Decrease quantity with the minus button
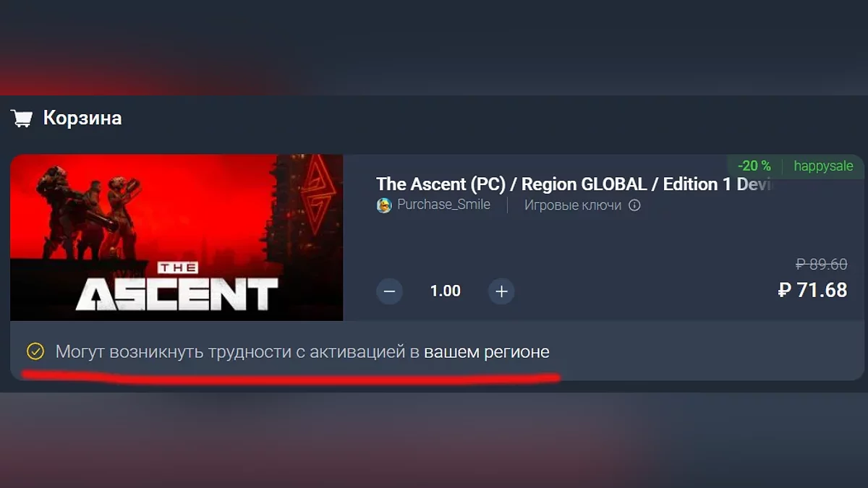Image resolution: width=868 pixels, height=488 pixels. tap(389, 291)
